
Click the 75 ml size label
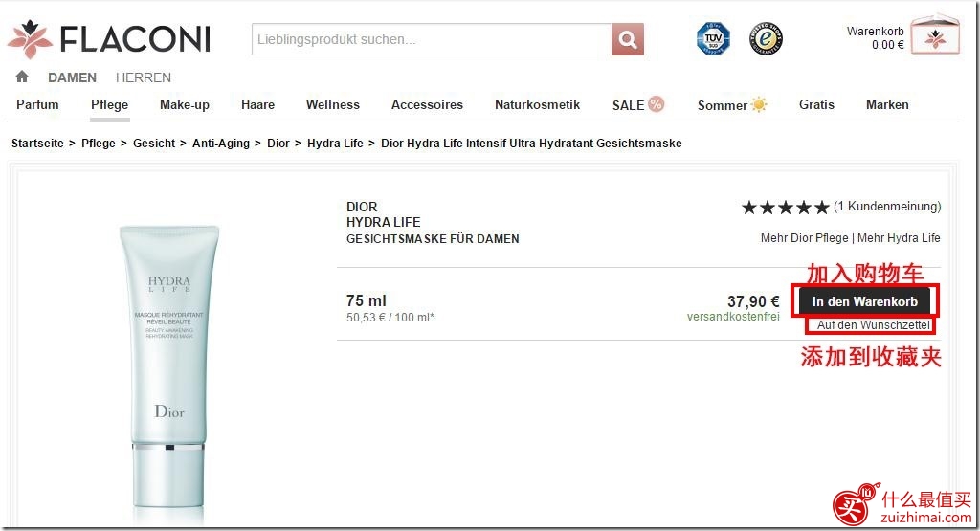[x=367, y=300]
